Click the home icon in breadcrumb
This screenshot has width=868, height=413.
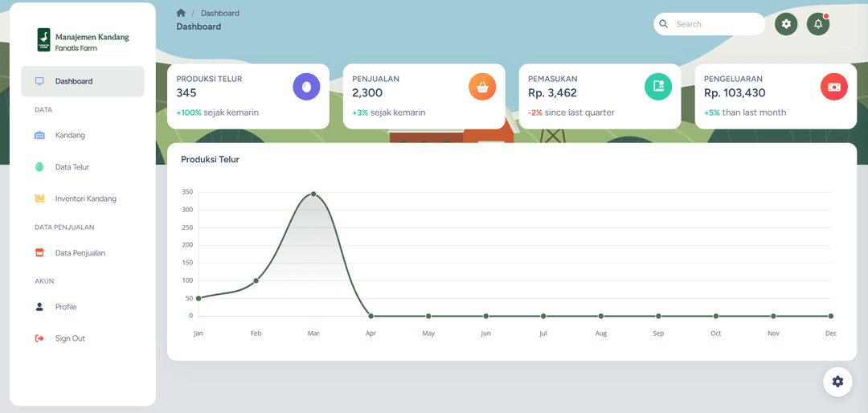click(x=181, y=13)
